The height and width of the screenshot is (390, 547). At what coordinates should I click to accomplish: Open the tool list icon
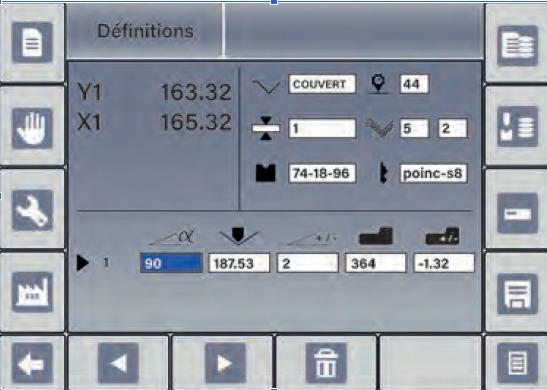click(x=517, y=126)
